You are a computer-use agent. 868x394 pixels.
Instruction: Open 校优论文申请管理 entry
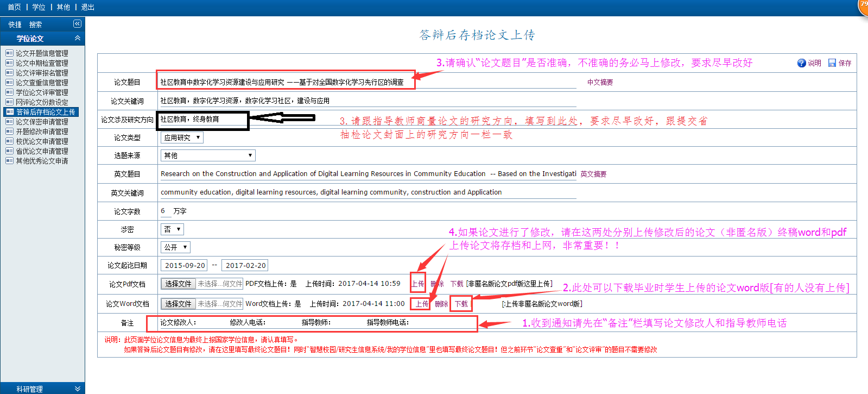point(42,141)
